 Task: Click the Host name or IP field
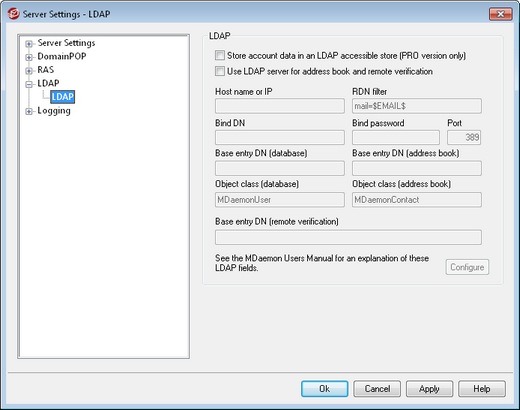tap(280, 106)
